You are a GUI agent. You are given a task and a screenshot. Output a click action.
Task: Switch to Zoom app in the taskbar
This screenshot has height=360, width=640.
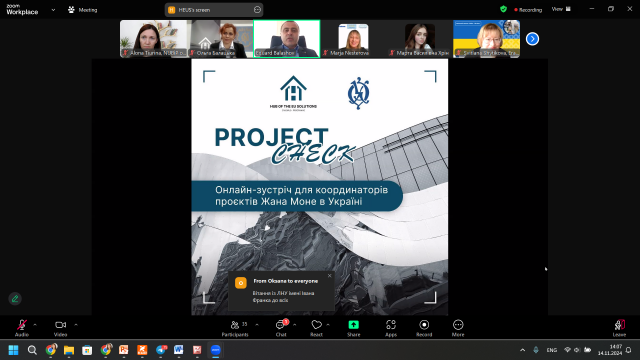[216, 350]
